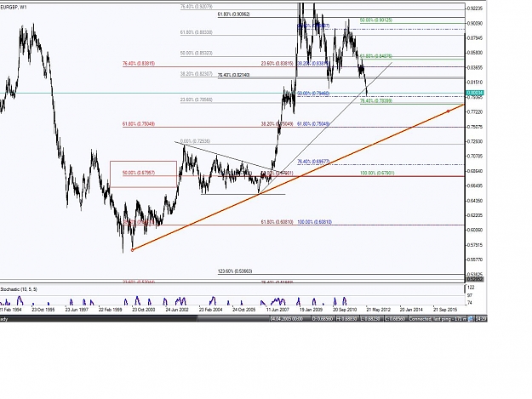Click the 0.77220 price on the axis
The image size is (532, 399).
click(475, 111)
